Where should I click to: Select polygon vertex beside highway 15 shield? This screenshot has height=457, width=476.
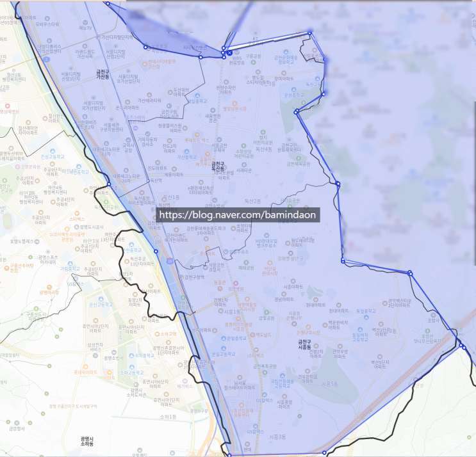[156, 252]
